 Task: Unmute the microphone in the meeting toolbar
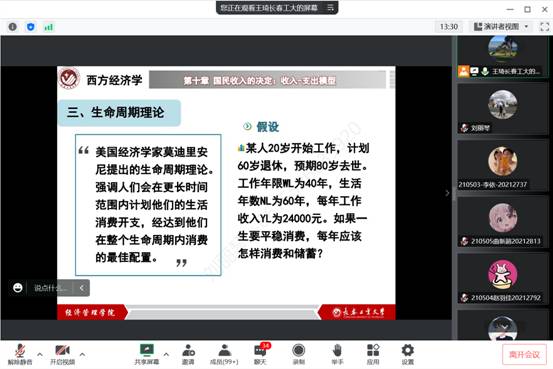(x=20, y=354)
